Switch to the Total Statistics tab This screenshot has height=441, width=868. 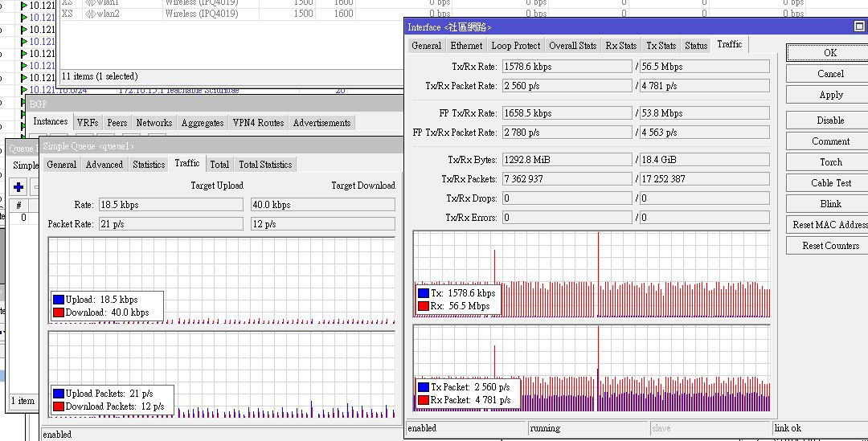pos(265,165)
